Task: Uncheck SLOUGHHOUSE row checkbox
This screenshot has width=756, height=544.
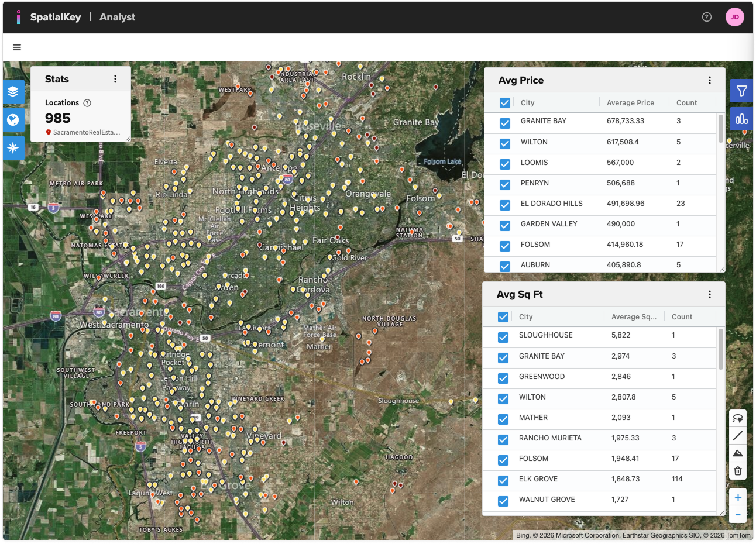Action: tap(503, 338)
